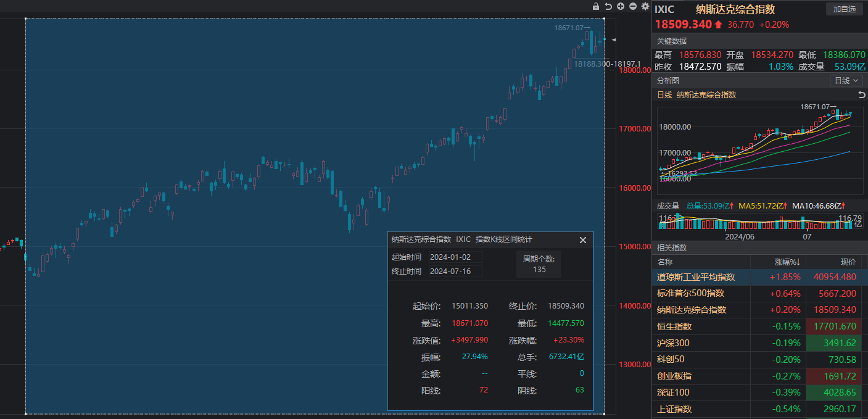
Task: Zoom in with the plus icon
Action: click(621, 6)
